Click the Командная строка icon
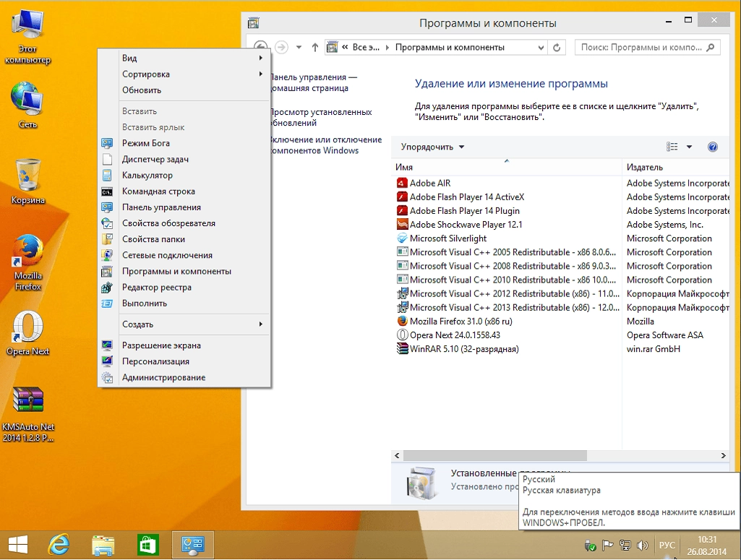This screenshot has height=560, width=741. tap(107, 191)
